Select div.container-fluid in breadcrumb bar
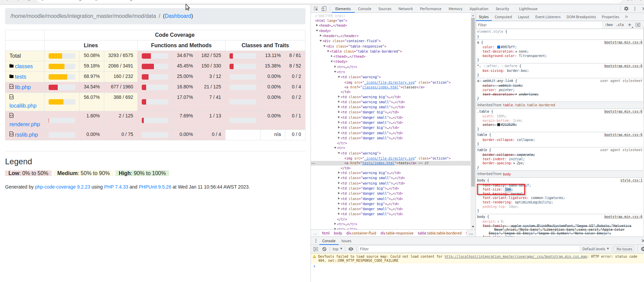 pyautogui.click(x=361, y=233)
